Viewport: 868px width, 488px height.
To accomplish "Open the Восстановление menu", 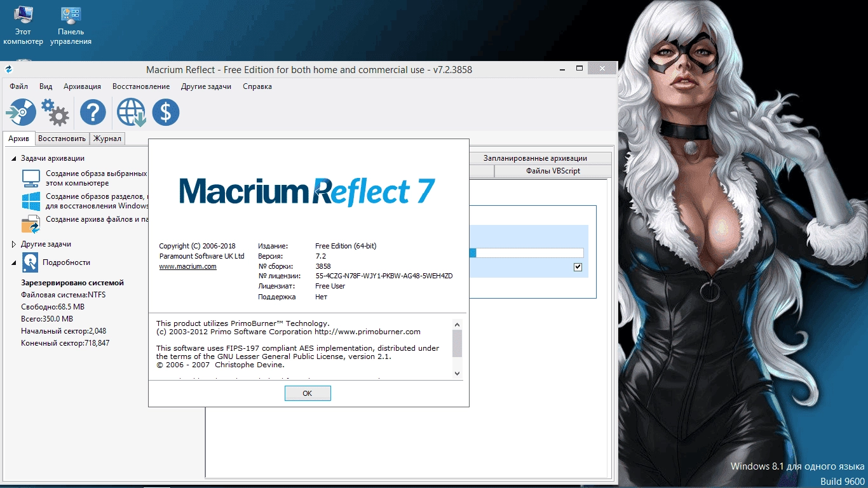I will pos(141,86).
